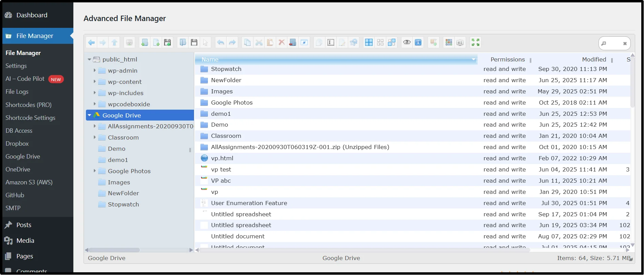Collapse the Google Drive tree node

click(x=89, y=115)
